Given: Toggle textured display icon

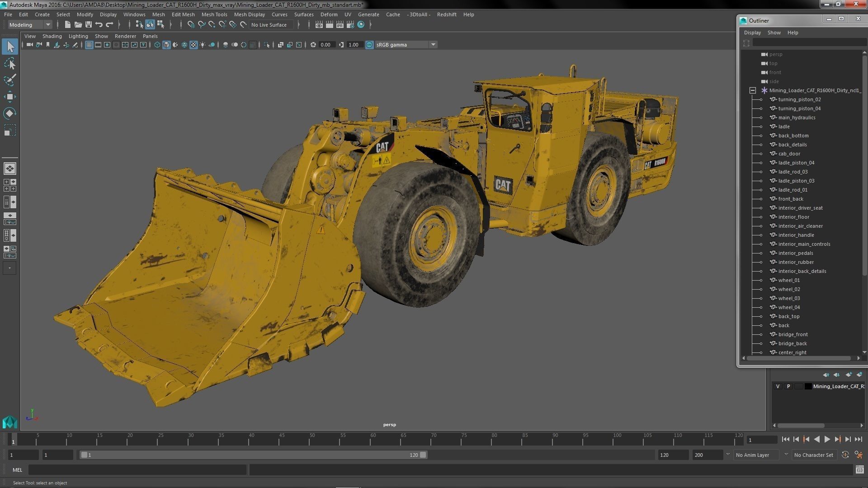Looking at the screenshot, I should click(193, 45).
